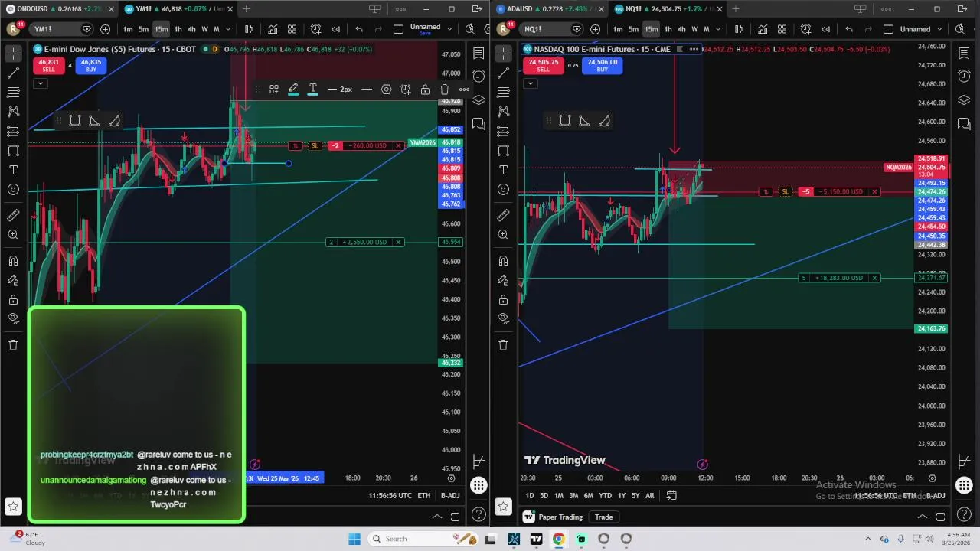Open line style selector in drawing toolbar
The image size is (980, 551).
point(367,90)
